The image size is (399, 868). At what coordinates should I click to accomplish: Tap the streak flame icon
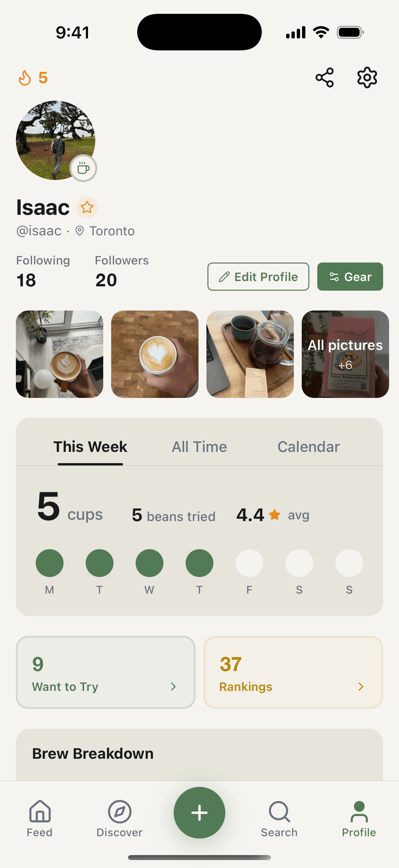24,78
